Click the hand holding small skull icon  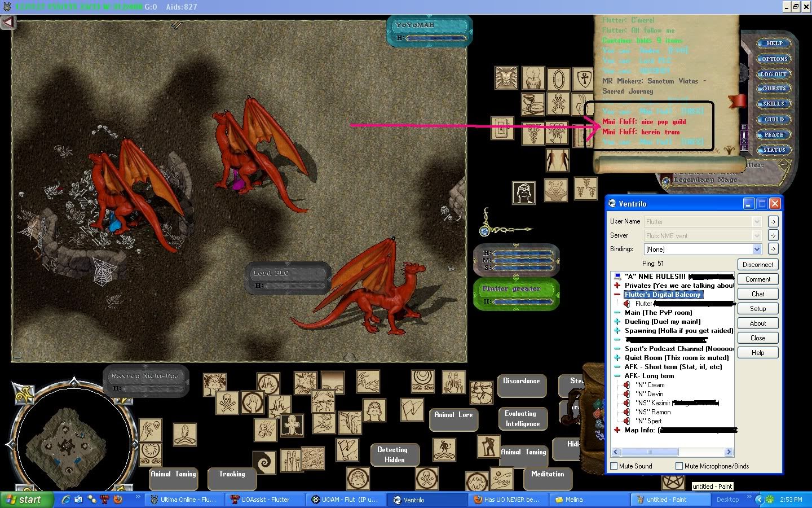(151, 430)
